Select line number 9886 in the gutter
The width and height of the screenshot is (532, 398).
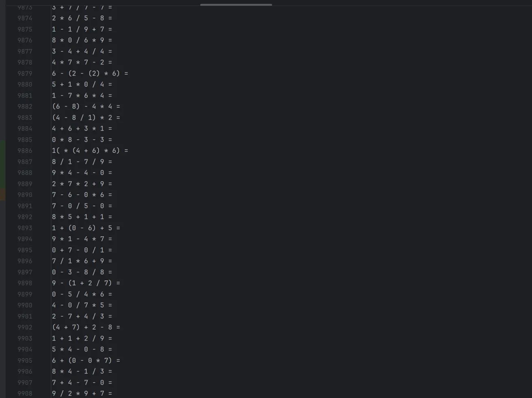click(x=25, y=151)
